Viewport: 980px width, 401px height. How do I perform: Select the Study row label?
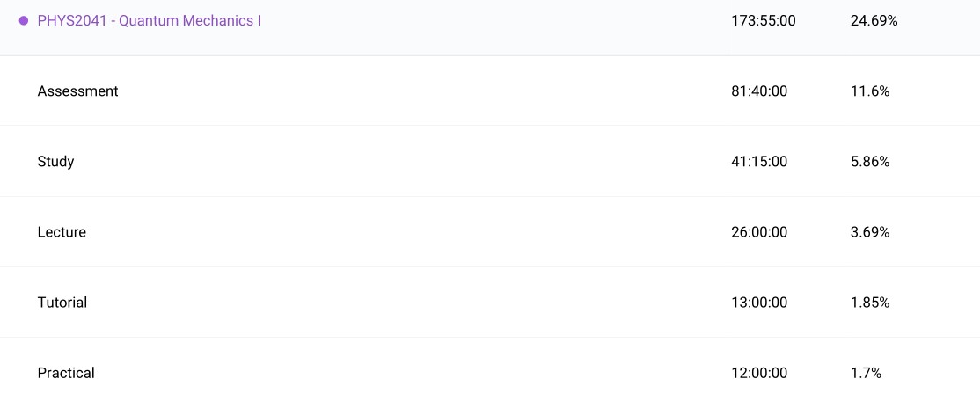(55, 162)
